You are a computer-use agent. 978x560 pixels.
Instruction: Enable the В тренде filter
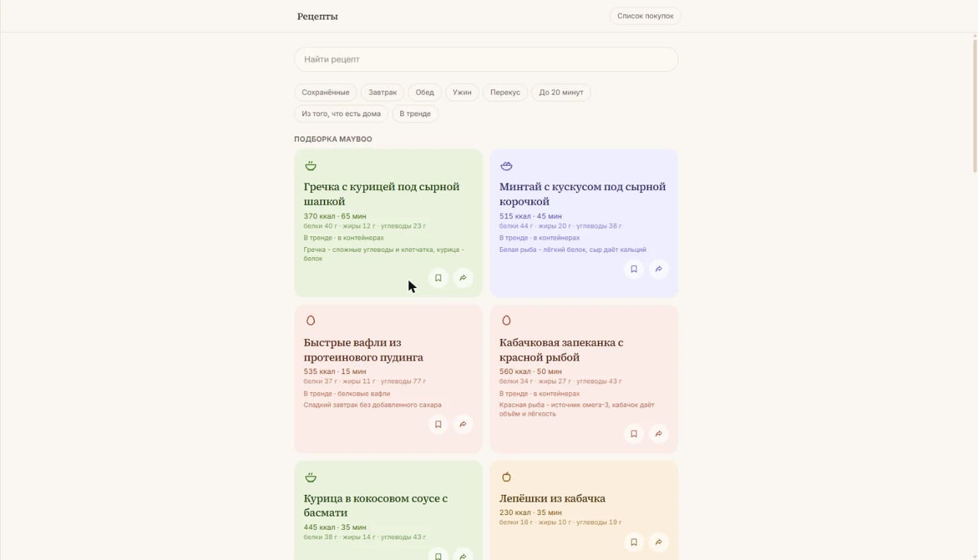click(415, 113)
